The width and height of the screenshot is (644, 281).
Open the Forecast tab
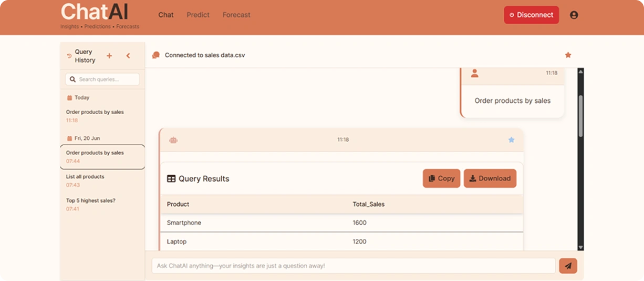236,15
